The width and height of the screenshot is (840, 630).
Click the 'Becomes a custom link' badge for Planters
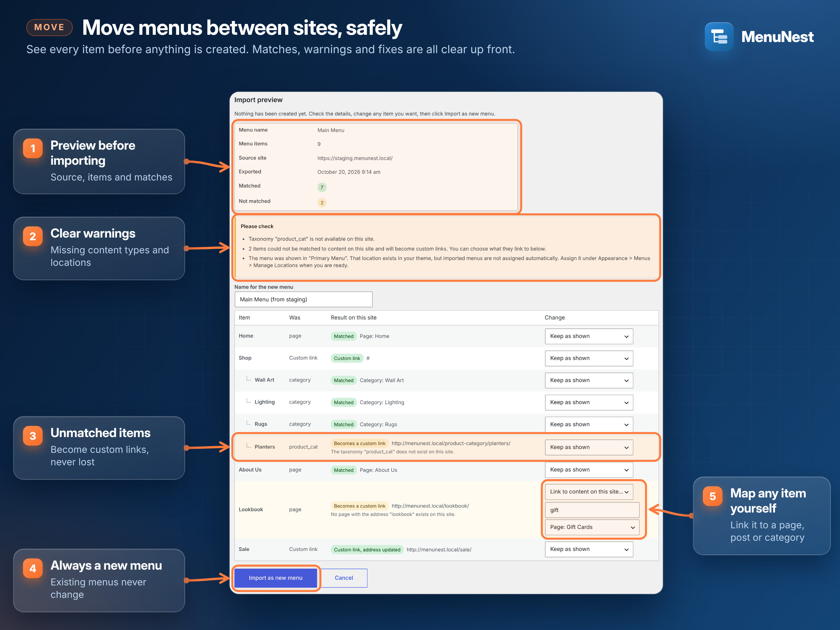tap(359, 443)
